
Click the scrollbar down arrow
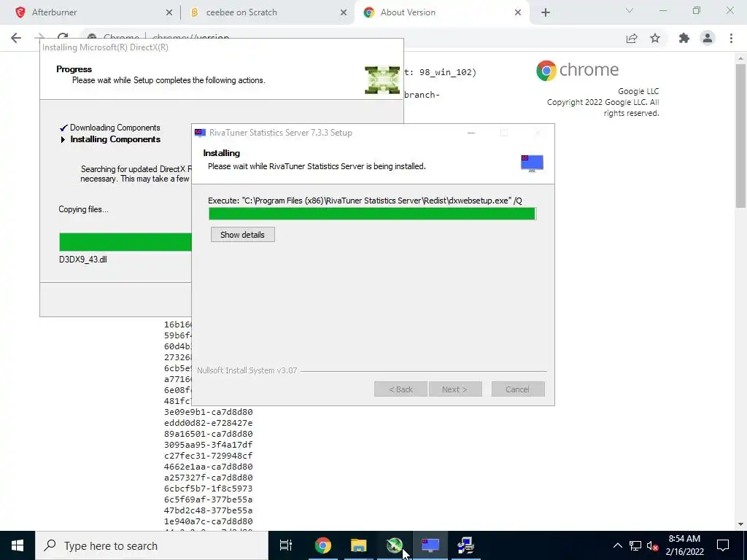tap(740, 524)
